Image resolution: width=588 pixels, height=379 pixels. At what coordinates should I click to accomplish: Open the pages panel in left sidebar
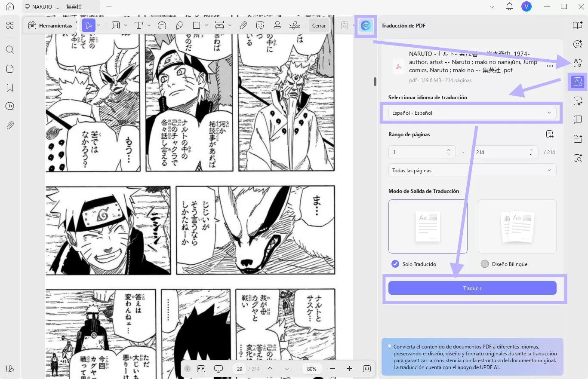pyautogui.click(x=10, y=69)
